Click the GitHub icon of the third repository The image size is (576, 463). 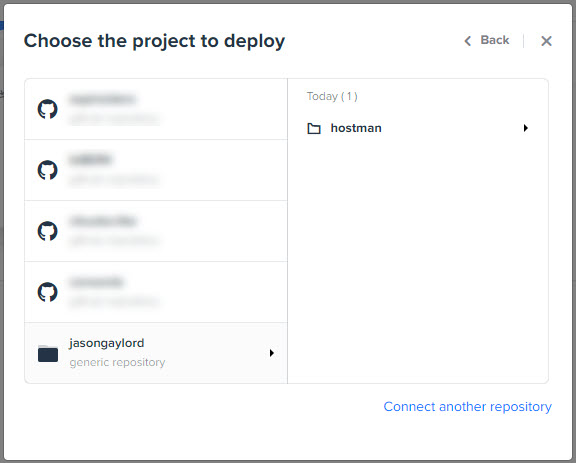pyautogui.click(x=48, y=231)
